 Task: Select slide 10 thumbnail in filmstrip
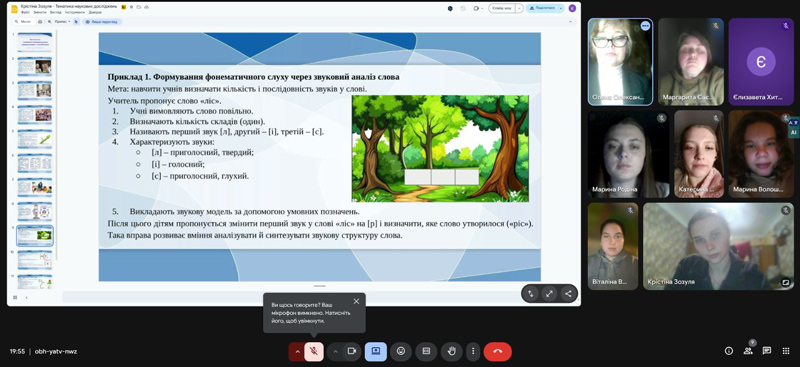(35, 260)
